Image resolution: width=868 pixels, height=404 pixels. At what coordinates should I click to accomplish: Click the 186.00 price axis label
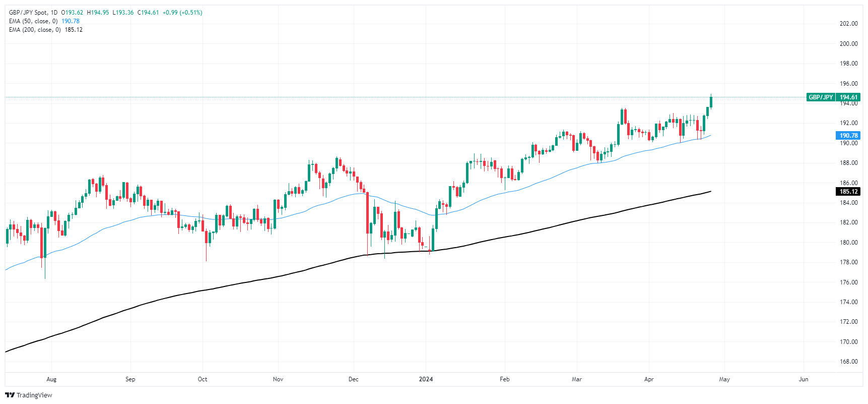pyautogui.click(x=848, y=183)
